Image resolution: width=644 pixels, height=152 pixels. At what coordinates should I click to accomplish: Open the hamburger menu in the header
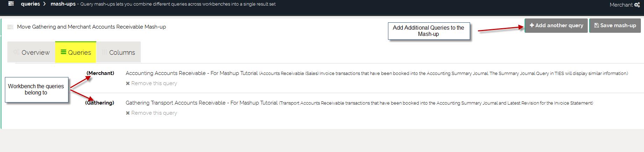pyautogui.click(x=11, y=4)
